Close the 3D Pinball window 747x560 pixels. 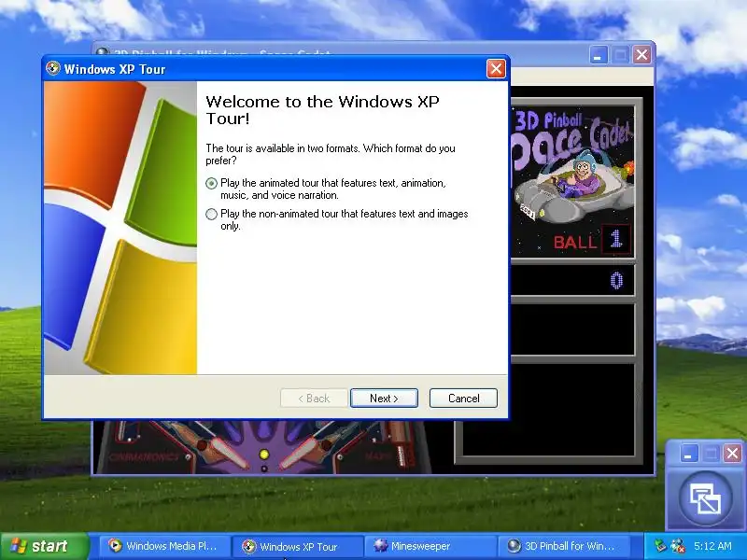pos(641,55)
